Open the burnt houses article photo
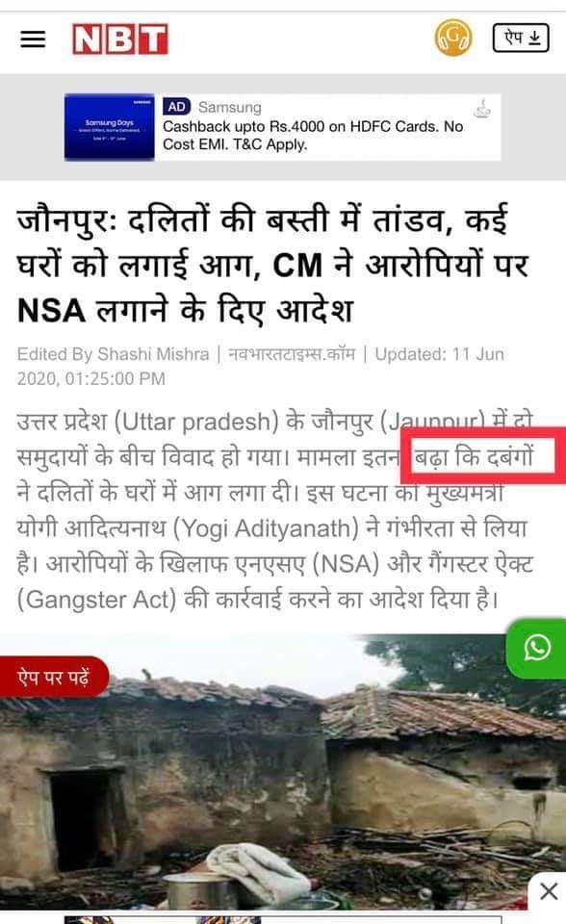Screen dimensions: 566x924 tap(283, 771)
